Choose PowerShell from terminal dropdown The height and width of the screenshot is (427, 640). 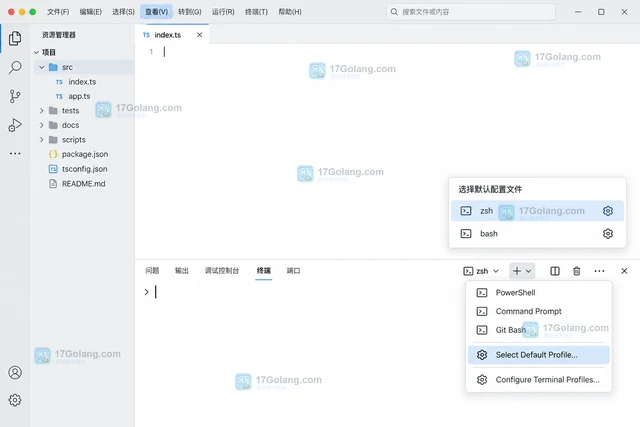[x=539, y=293]
